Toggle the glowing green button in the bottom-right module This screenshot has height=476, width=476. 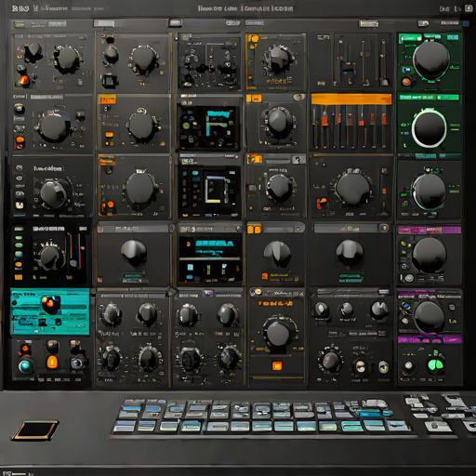(x=436, y=365)
